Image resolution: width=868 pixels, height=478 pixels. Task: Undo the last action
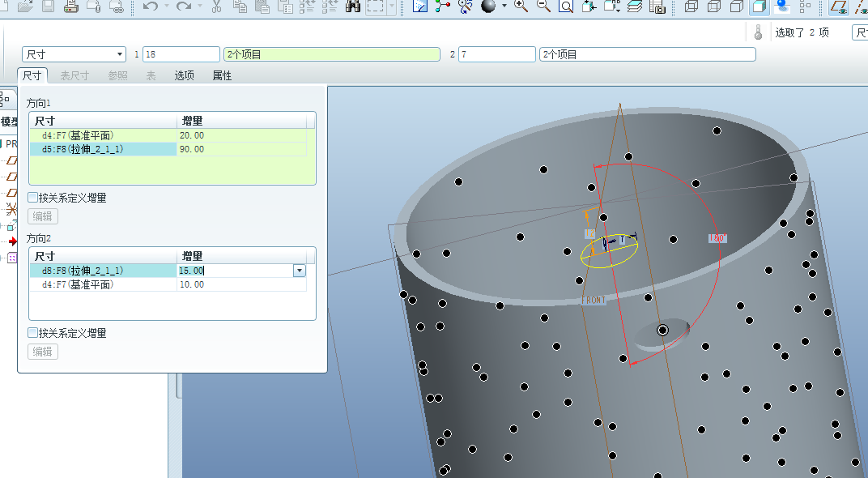click(x=150, y=6)
